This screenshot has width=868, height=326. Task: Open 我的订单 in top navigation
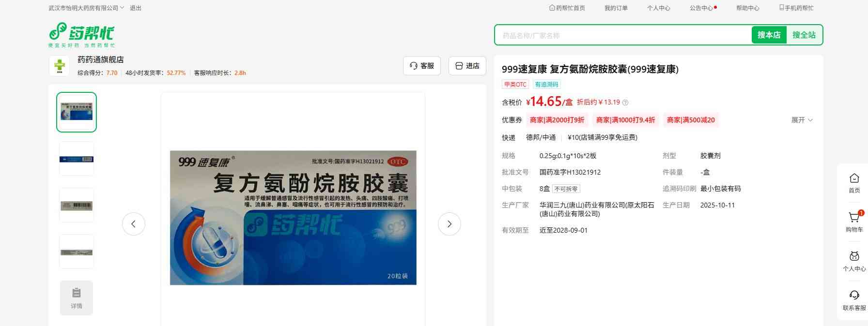pyautogui.click(x=616, y=8)
